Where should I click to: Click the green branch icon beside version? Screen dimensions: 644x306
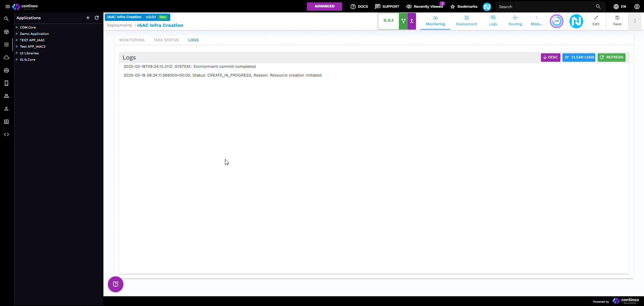tap(403, 21)
